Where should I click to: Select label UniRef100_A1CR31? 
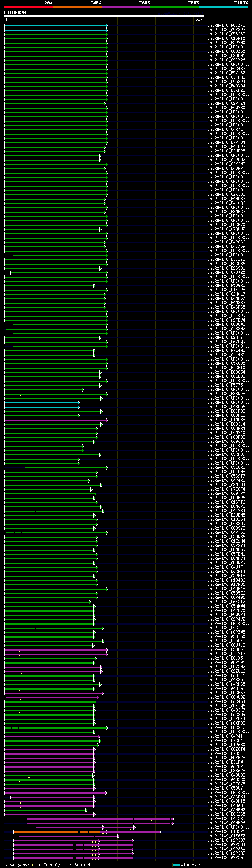[x=226, y=584]
